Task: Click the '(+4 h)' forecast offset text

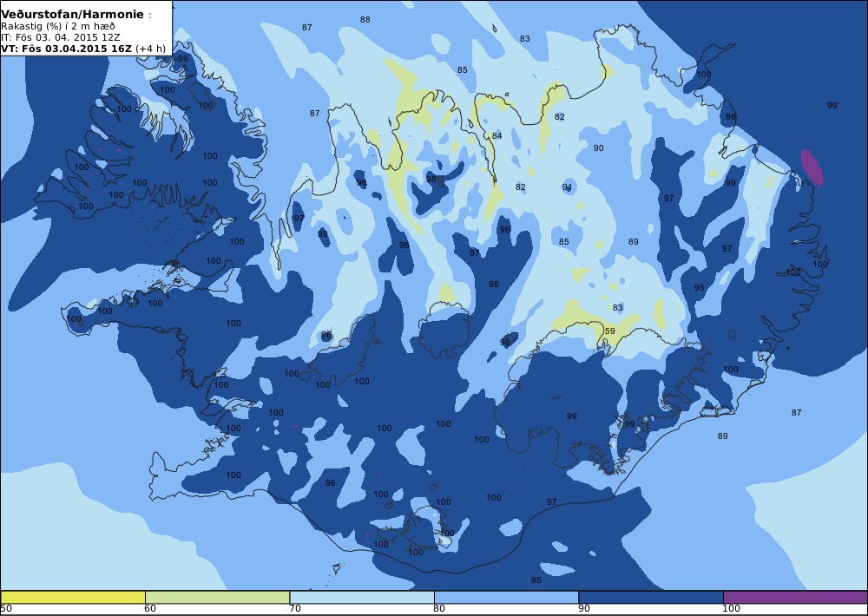Action: 150,48
